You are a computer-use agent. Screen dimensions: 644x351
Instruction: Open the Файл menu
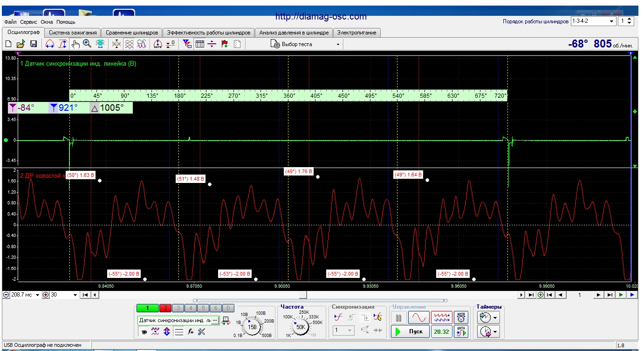click(10, 22)
